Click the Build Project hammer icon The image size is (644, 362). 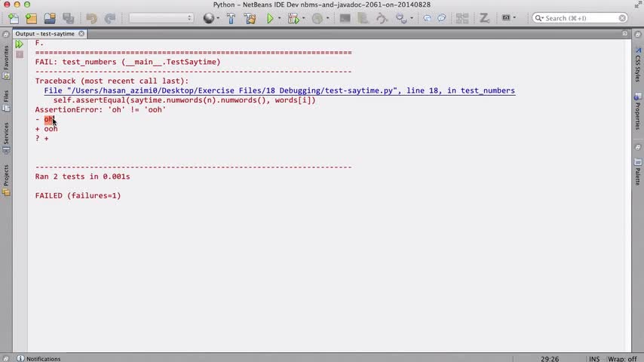[231, 18]
